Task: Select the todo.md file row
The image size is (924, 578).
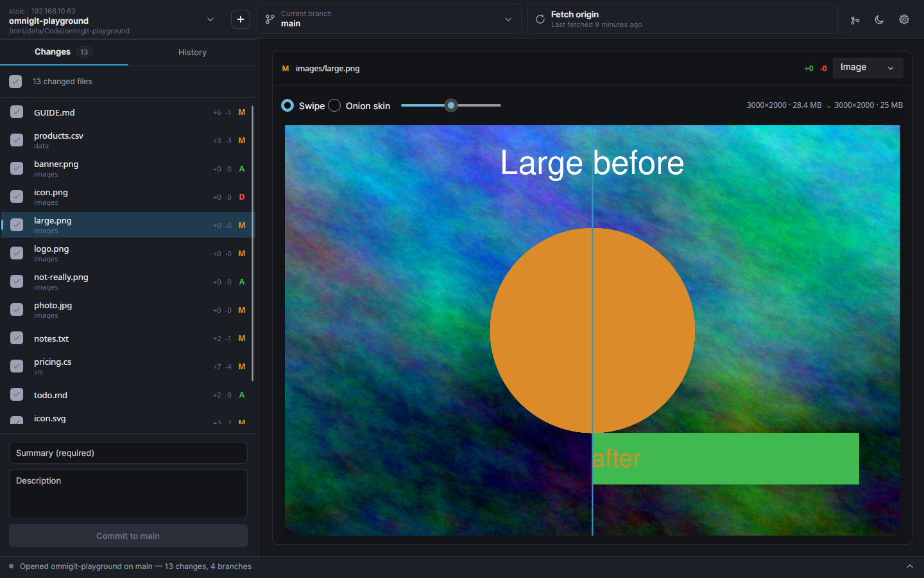Action: pos(128,394)
